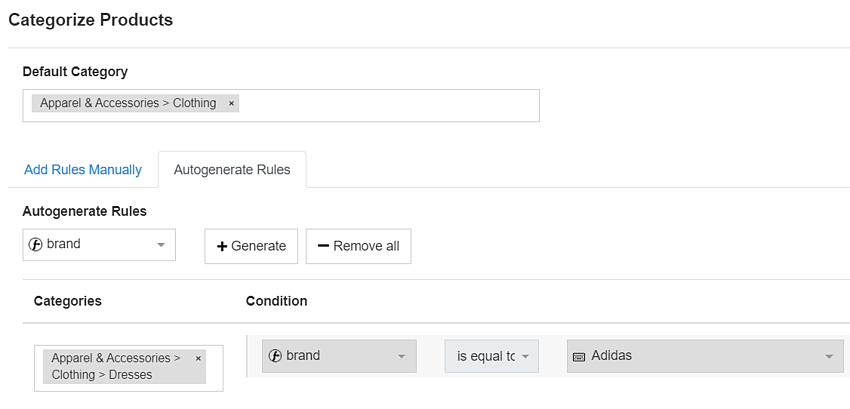The height and width of the screenshot is (409, 850).
Task: Remove the Clothing tag from Default Category
Action: (231, 103)
